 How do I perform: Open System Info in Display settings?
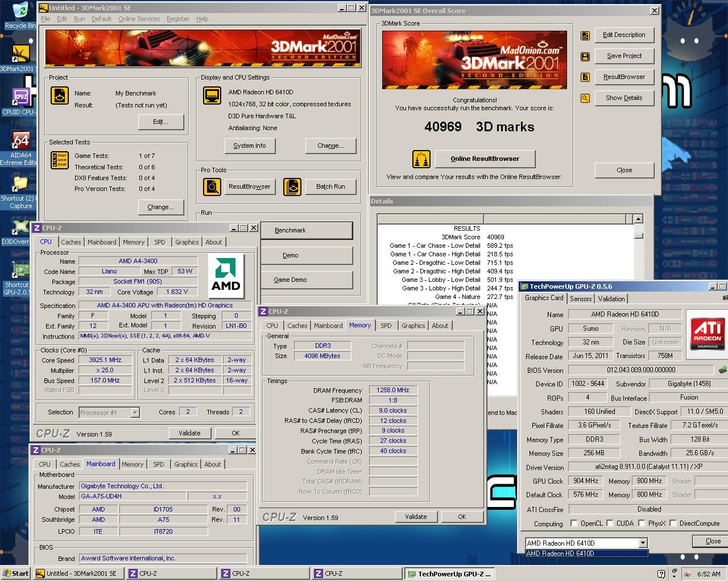point(250,145)
